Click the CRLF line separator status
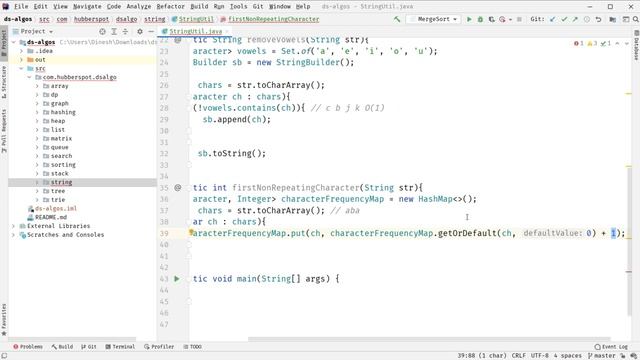This screenshot has width=640, height=360. coord(518,356)
